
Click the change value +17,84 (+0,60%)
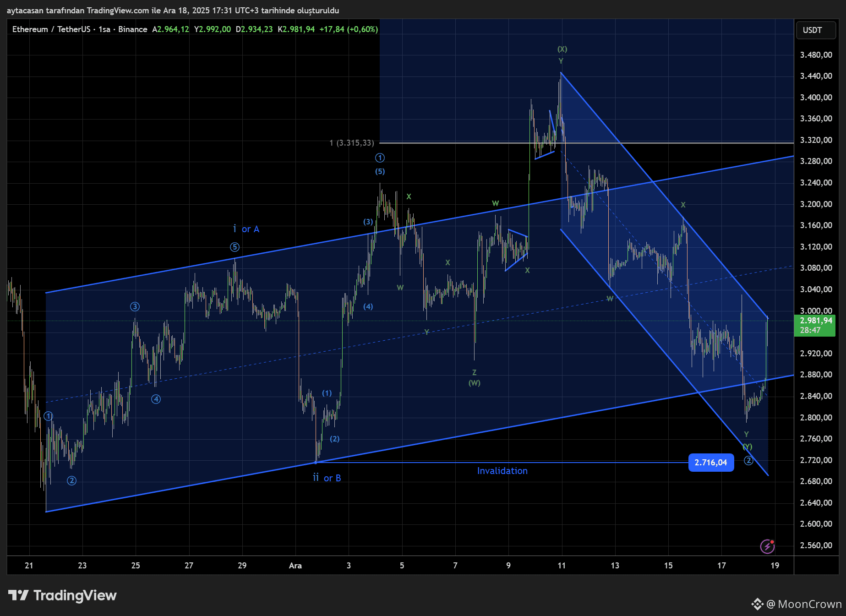tap(349, 29)
